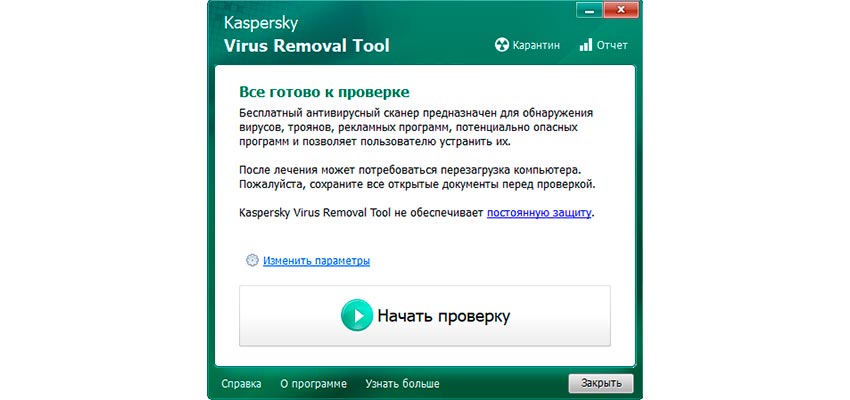
Task: Click the Карантин radiation icon
Action: 502,45
